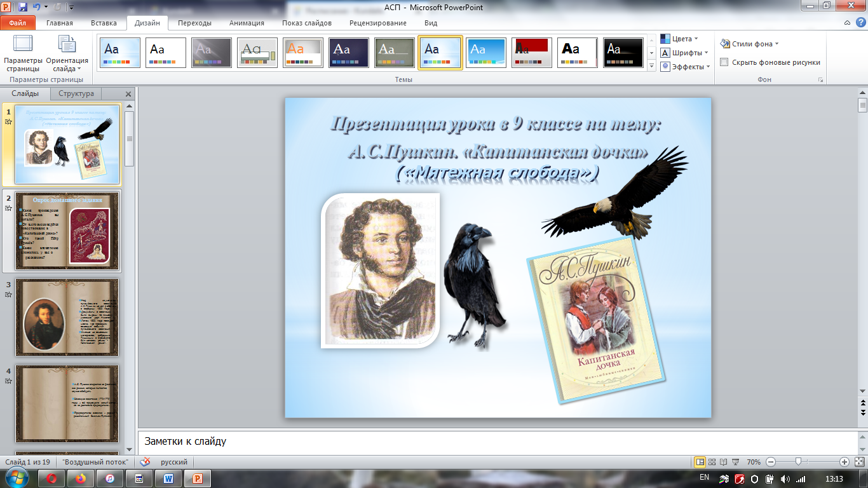
Task: Check the Скрыть фоновые рисунки checkbox
Action: tap(724, 62)
